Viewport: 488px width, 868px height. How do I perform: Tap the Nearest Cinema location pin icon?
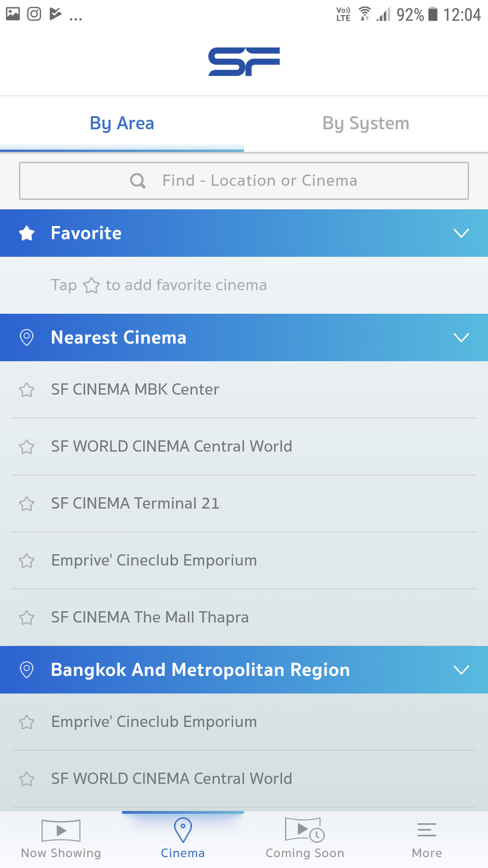point(27,338)
